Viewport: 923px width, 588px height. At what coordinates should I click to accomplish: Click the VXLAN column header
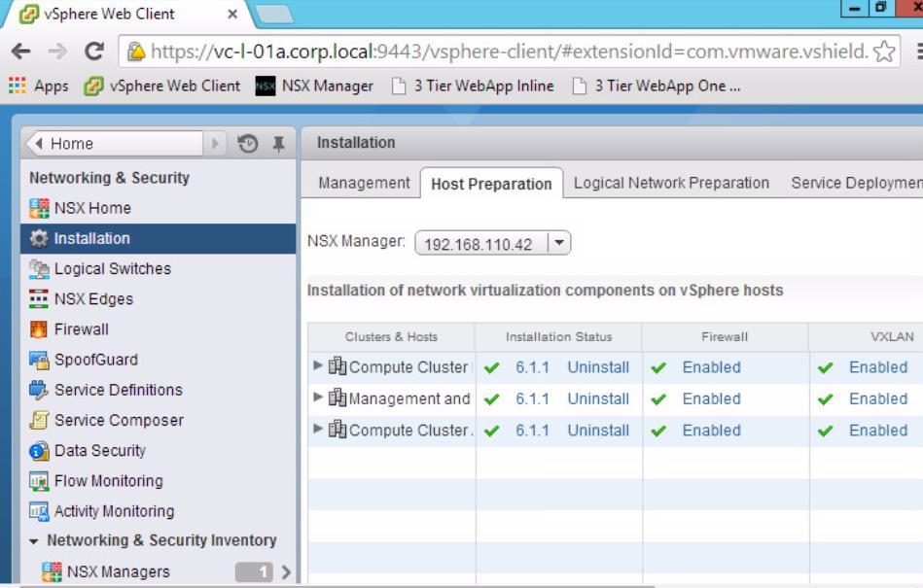pos(867,337)
